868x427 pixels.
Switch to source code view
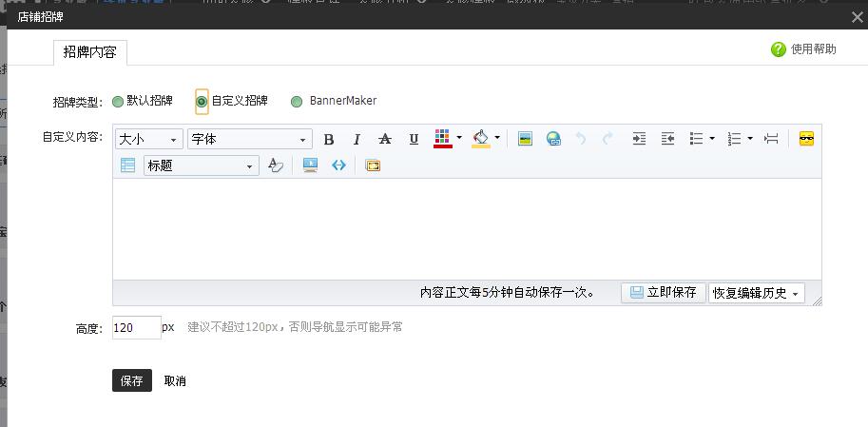click(338, 165)
